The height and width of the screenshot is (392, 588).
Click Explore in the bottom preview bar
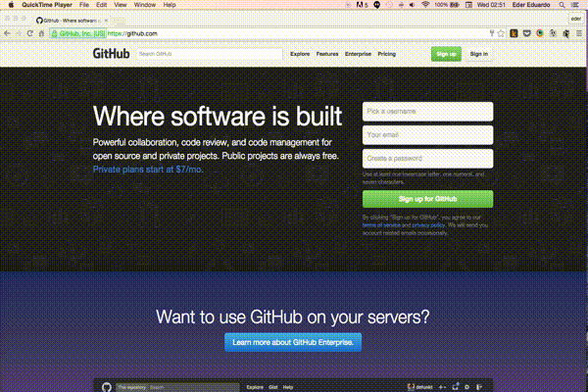coord(255,387)
